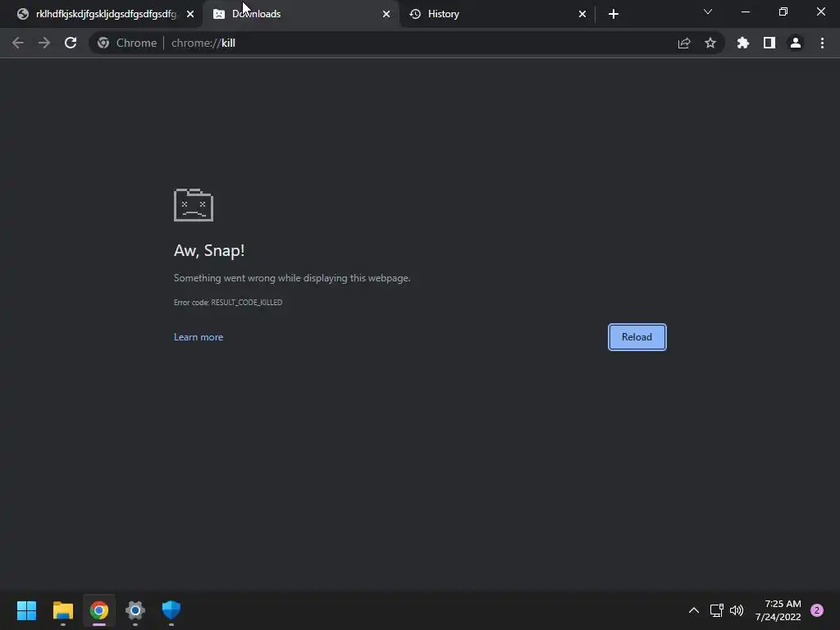Viewport: 840px width, 630px height.
Task: Click the Reload button
Action: [637, 337]
